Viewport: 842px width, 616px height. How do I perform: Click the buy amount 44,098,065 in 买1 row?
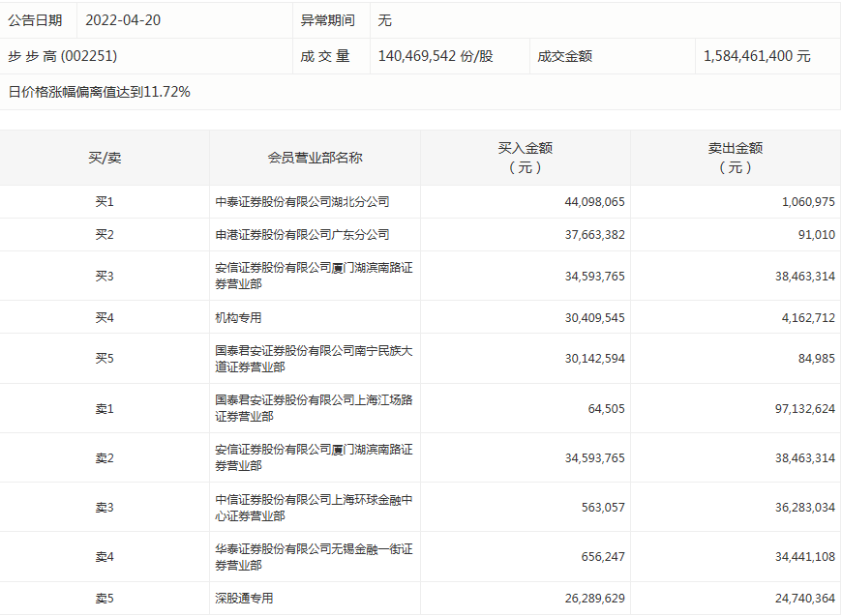pos(594,202)
